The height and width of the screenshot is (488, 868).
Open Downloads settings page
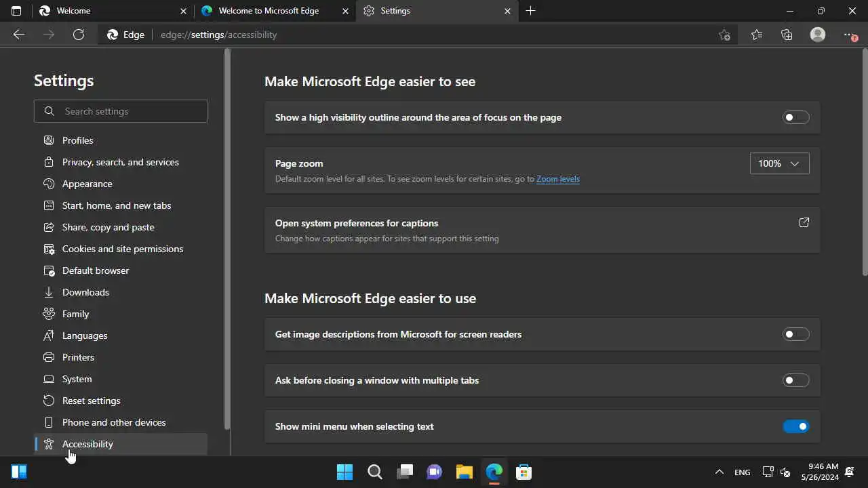coord(121,292)
